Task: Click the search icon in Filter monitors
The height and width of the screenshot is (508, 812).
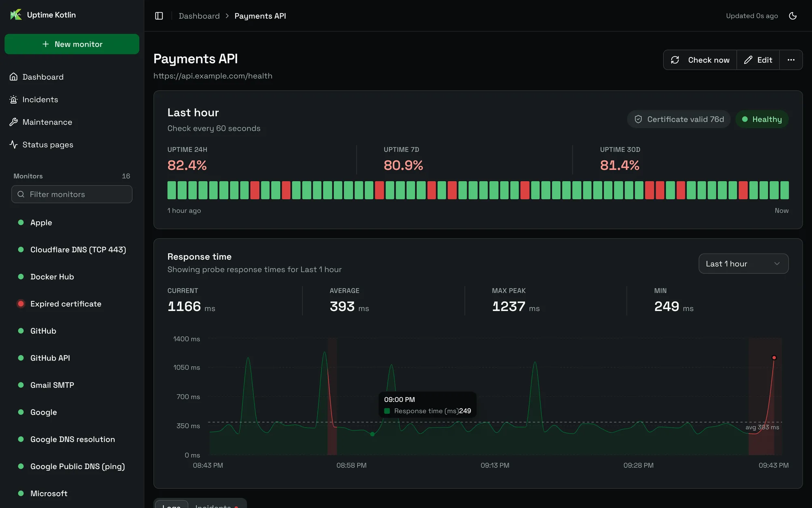Action: (21, 194)
